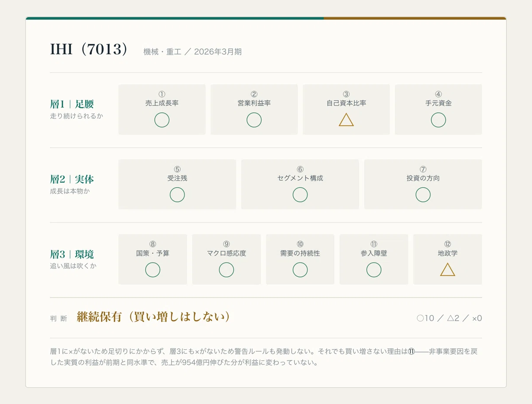Select the 参入障壁 label text
This screenshot has width=532, height=404.
coord(374,253)
